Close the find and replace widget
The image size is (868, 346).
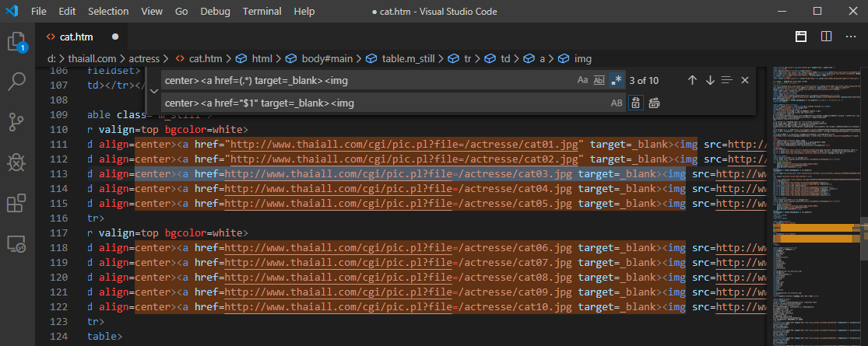coord(745,80)
